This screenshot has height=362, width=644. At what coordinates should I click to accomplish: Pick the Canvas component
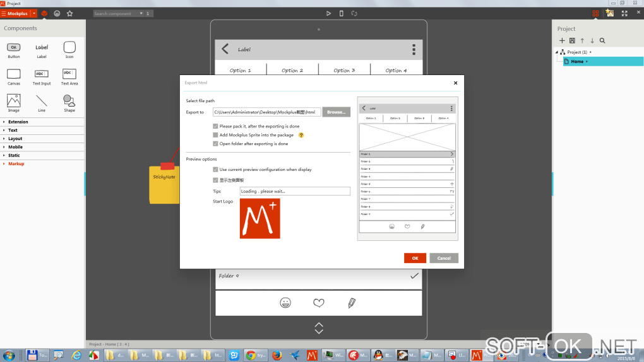pos(13,77)
